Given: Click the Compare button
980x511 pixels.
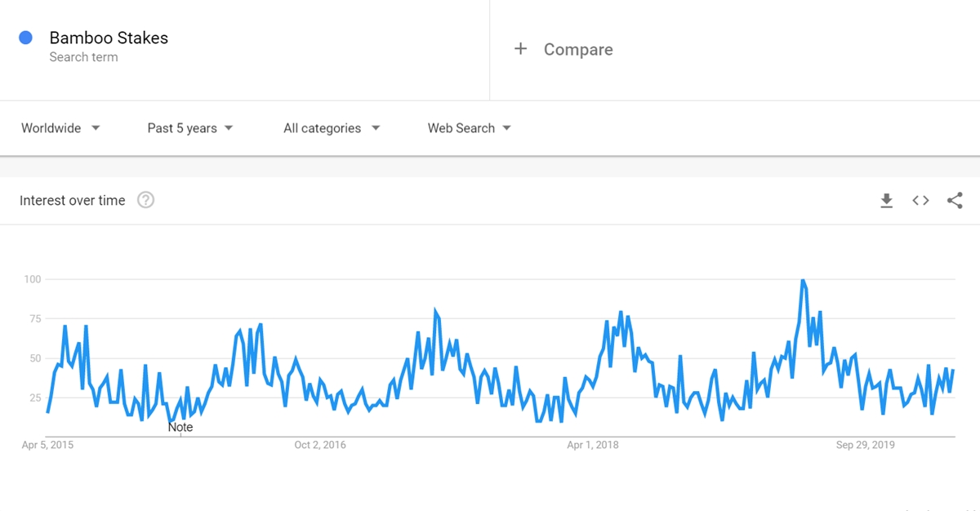Looking at the screenshot, I should coord(577,50).
